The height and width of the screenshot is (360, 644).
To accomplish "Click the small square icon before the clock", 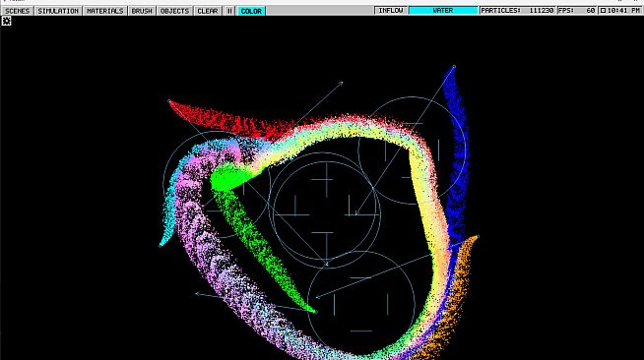I will pos(603,10).
